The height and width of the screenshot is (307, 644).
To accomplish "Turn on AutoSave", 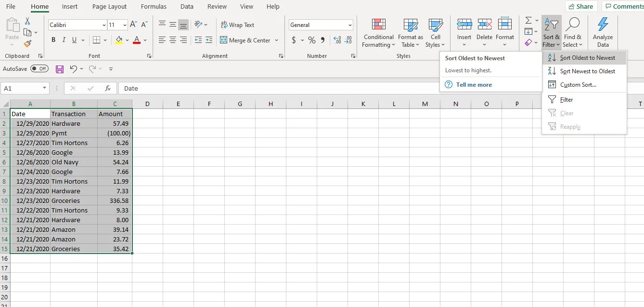I will click(x=39, y=68).
